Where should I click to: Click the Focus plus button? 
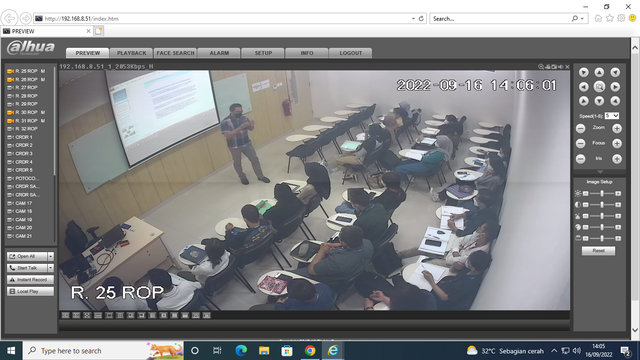coord(617,144)
